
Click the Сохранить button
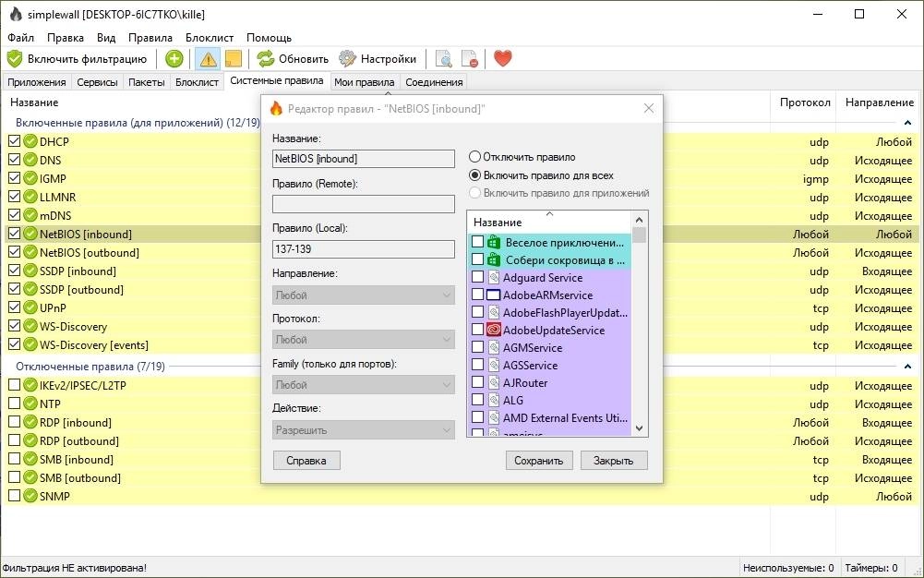[538, 460]
